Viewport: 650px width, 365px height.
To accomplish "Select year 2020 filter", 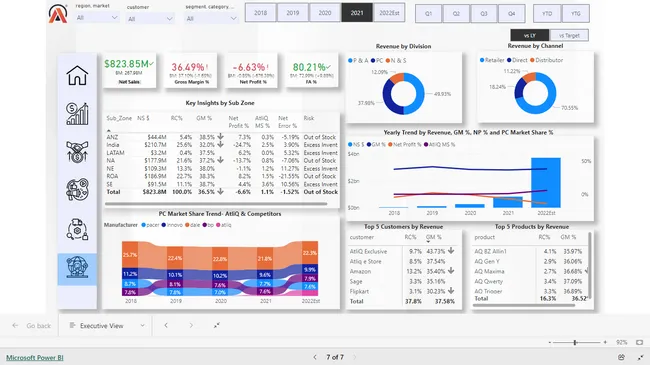I will click(x=325, y=13).
